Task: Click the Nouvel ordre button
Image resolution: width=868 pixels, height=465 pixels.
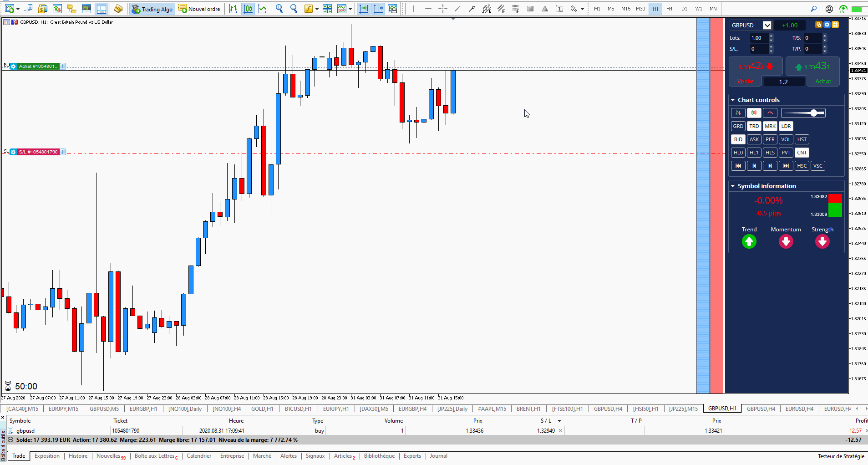Action: (x=199, y=9)
